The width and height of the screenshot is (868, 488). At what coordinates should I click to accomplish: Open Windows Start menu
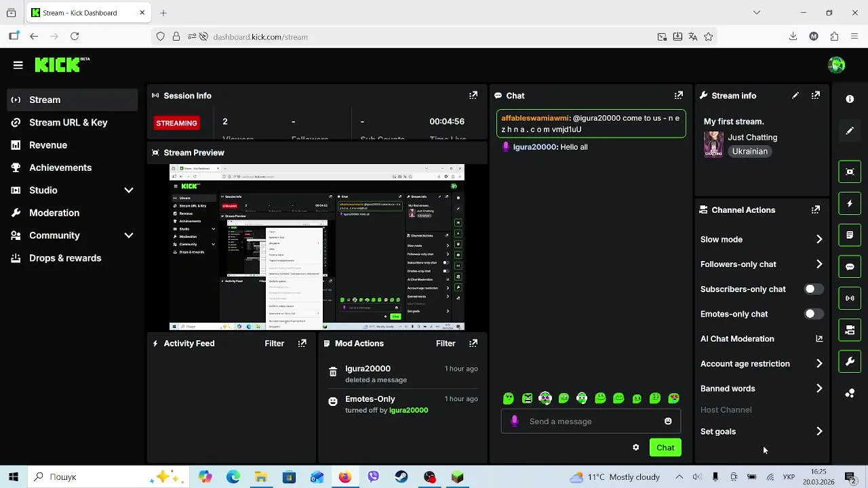pos(14,477)
